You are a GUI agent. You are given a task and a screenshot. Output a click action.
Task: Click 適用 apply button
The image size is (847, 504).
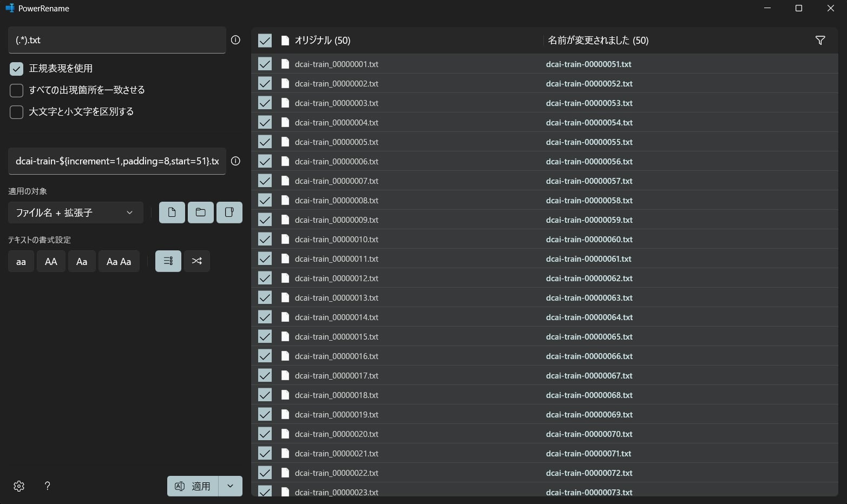[x=193, y=486]
